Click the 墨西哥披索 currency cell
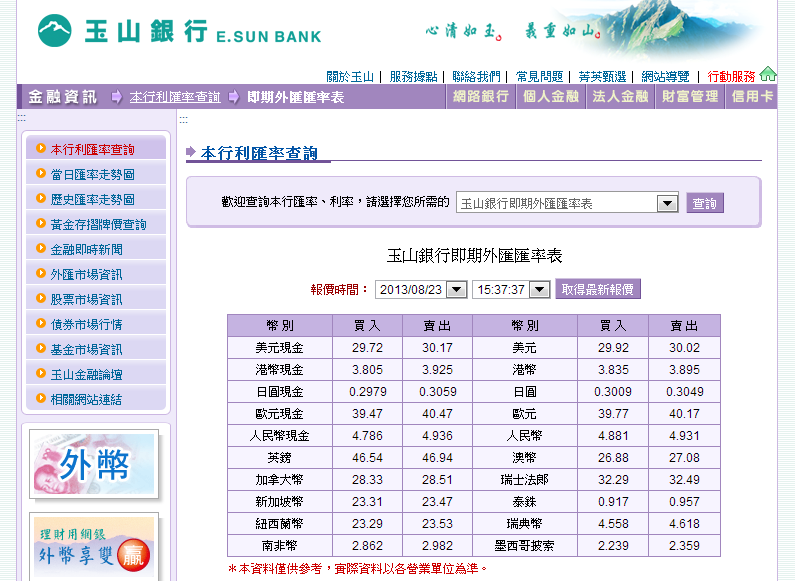The height and width of the screenshot is (581, 795). pos(525,546)
